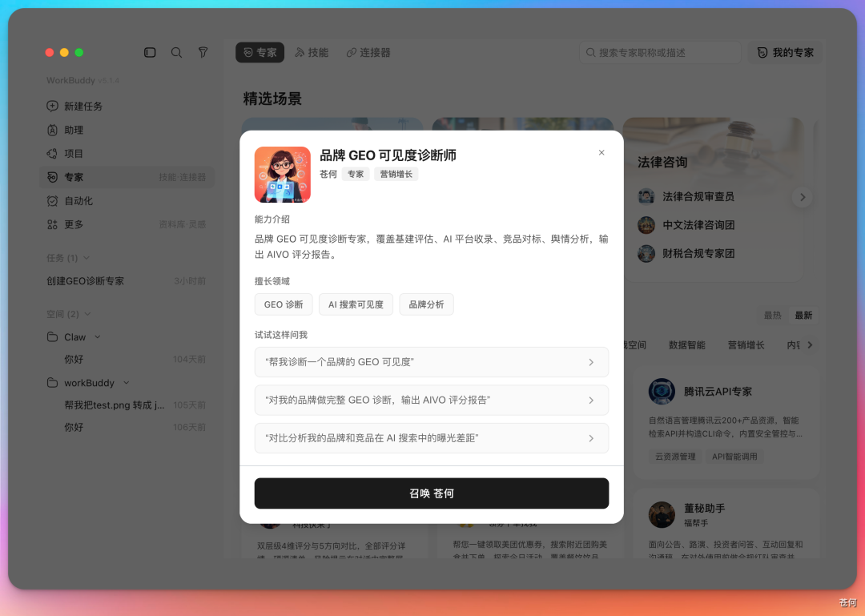Focus the 搜索专家职称或描述 search field
This screenshot has width=865, height=616.
(660, 52)
